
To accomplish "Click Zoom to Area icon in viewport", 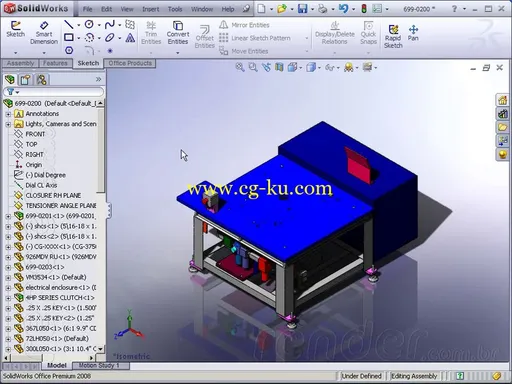I will click(x=253, y=67).
